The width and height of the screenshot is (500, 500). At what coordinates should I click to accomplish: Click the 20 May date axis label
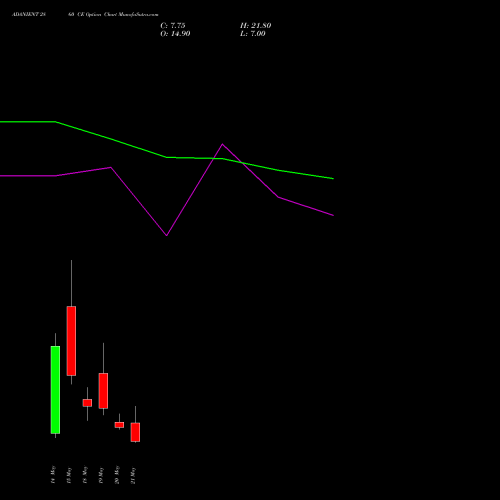point(117,475)
